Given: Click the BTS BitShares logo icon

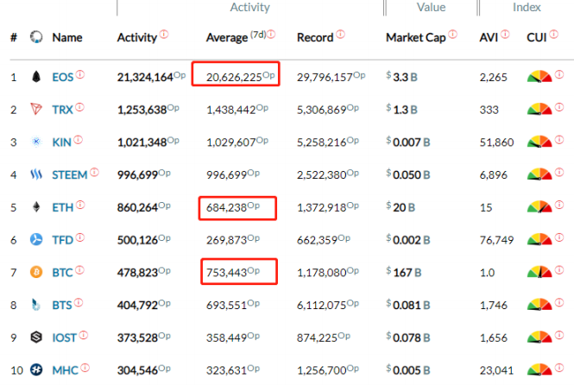Looking at the screenshot, I should [x=36, y=305].
